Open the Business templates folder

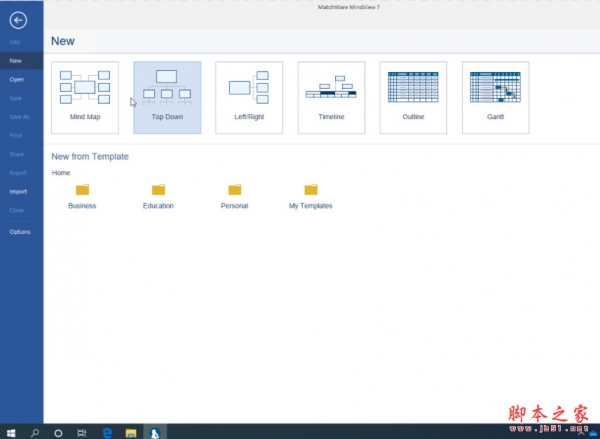point(82,197)
